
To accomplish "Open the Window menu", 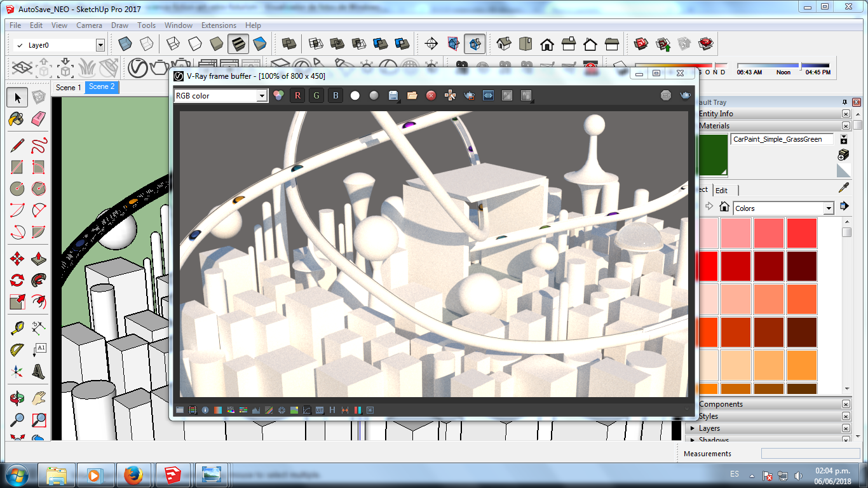I will pos(179,25).
